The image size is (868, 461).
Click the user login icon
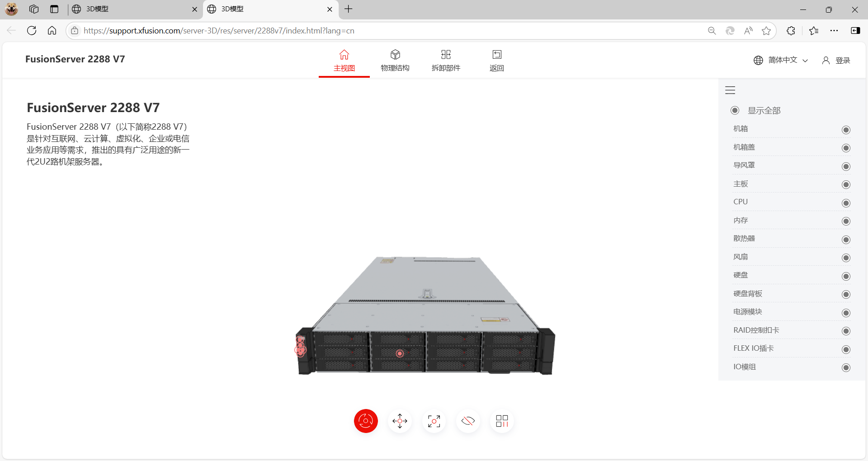826,60
